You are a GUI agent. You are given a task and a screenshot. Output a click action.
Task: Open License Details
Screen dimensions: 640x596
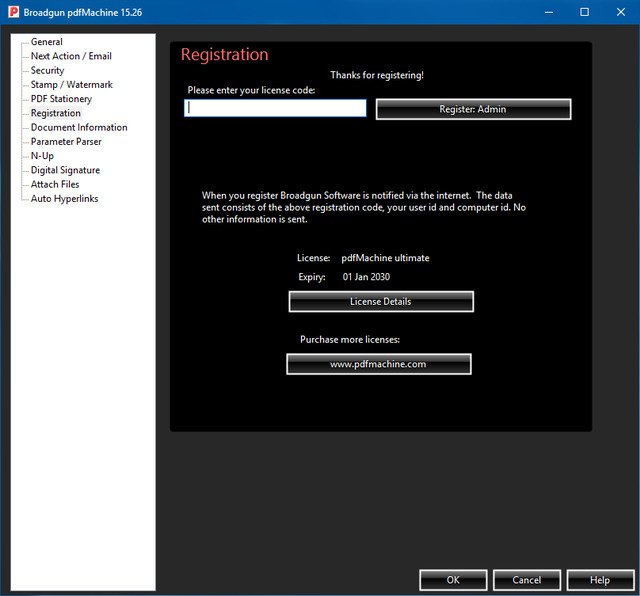pyautogui.click(x=380, y=301)
